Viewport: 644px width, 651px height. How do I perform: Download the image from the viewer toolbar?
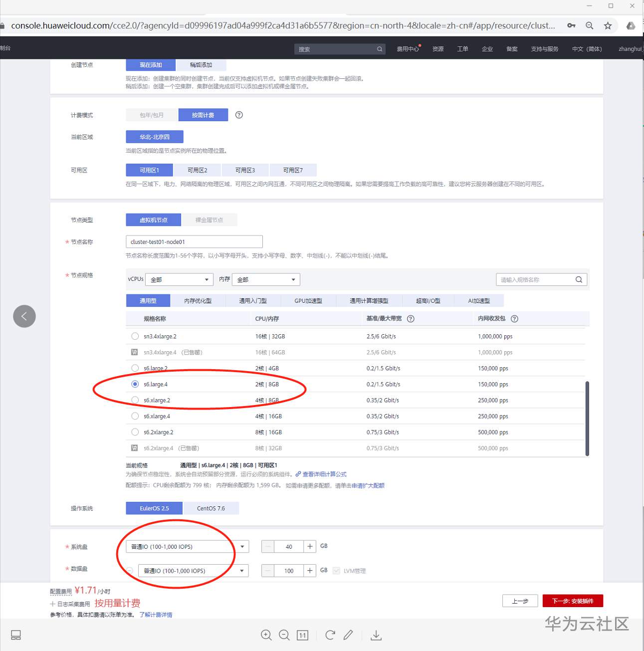click(376, 635)
